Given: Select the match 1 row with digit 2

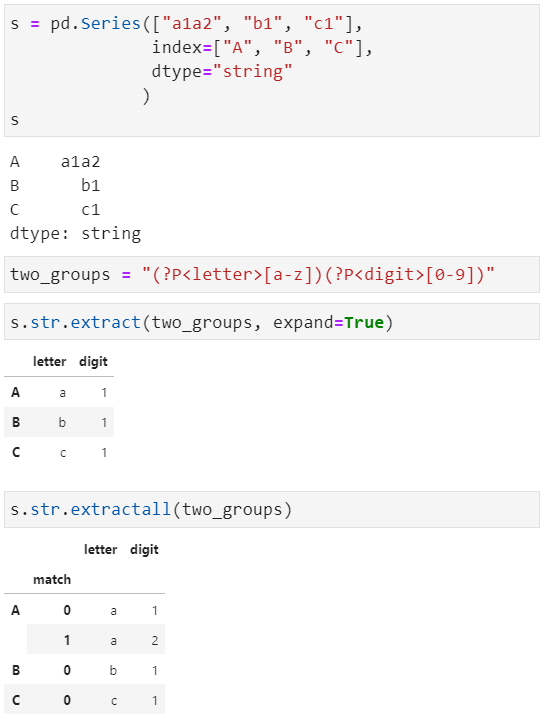Looking at the screenshot, I should [x=96, y=640].
